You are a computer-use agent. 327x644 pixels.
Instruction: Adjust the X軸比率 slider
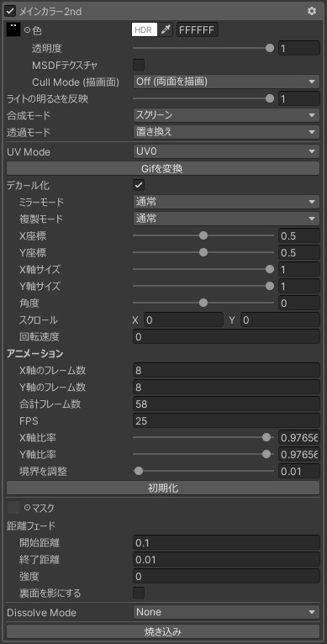coord(203,437)
